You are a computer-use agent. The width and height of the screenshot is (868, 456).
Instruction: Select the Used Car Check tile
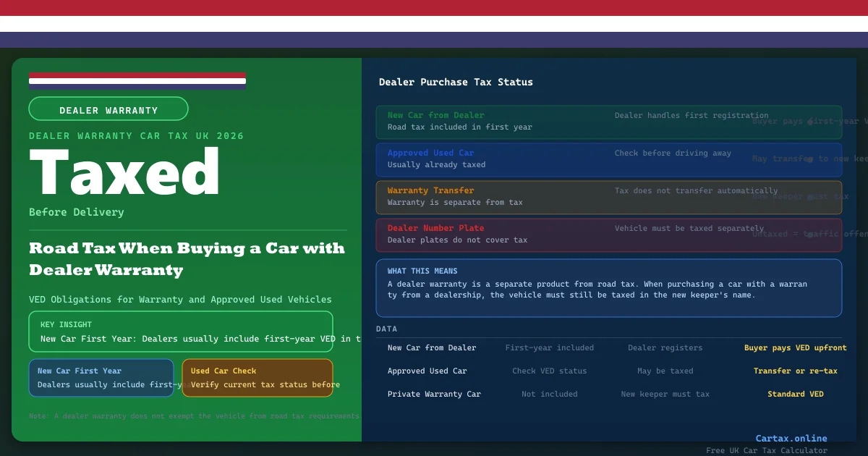pyautogui.click(x=257, y=378)
